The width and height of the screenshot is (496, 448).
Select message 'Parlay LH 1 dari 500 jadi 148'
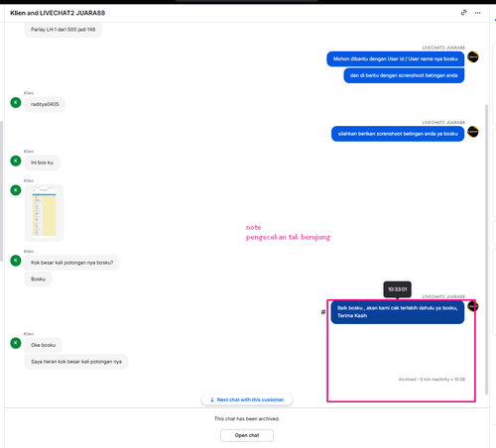point(63,30)
